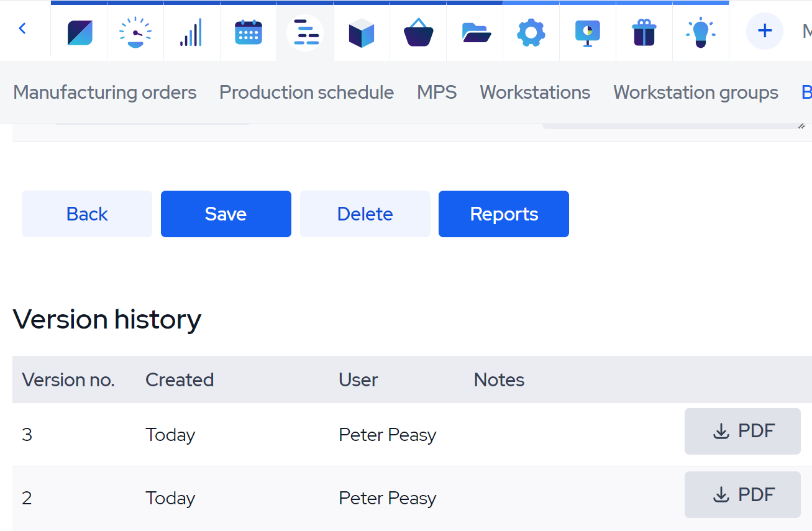
Task: Open the stock box cube icon
Action: pos(362,32)
